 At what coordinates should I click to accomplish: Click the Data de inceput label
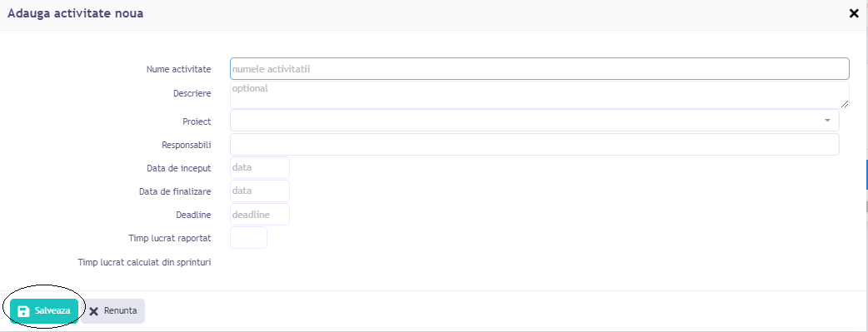click(179, 168)
